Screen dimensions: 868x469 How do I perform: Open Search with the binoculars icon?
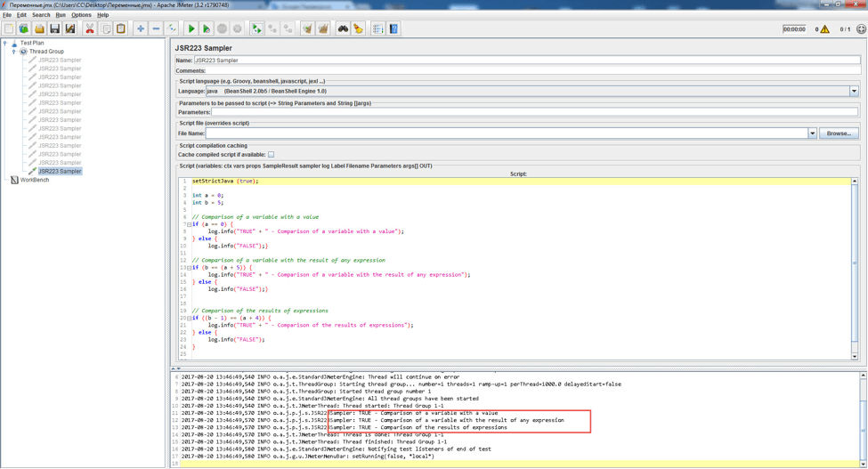coord(343,28)
